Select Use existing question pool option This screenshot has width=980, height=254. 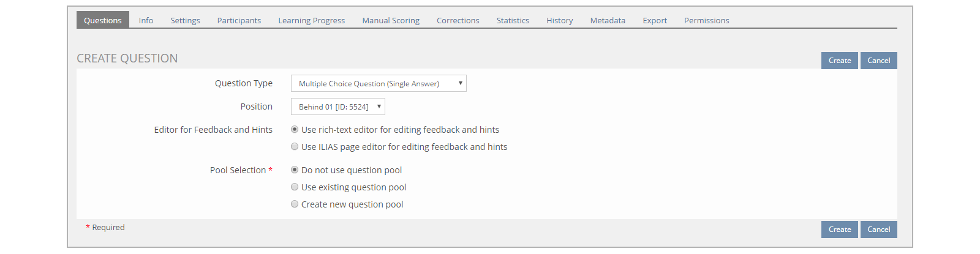click(x=295, y=187)
